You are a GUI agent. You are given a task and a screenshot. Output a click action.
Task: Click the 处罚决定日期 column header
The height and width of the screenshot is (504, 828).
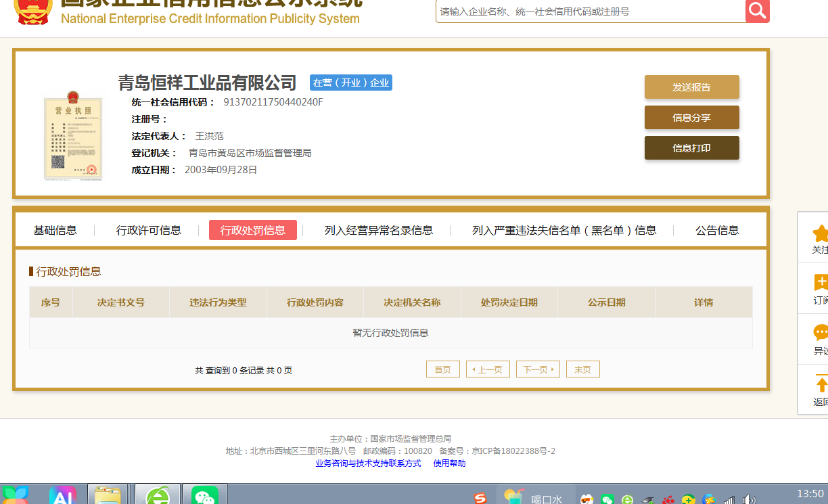point(509,302)
